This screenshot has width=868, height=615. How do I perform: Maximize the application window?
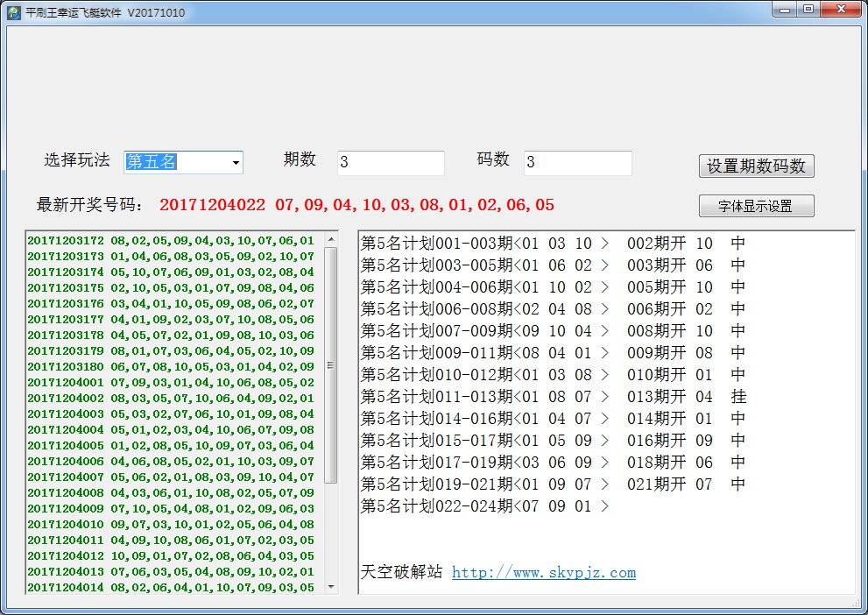point(808,10)
